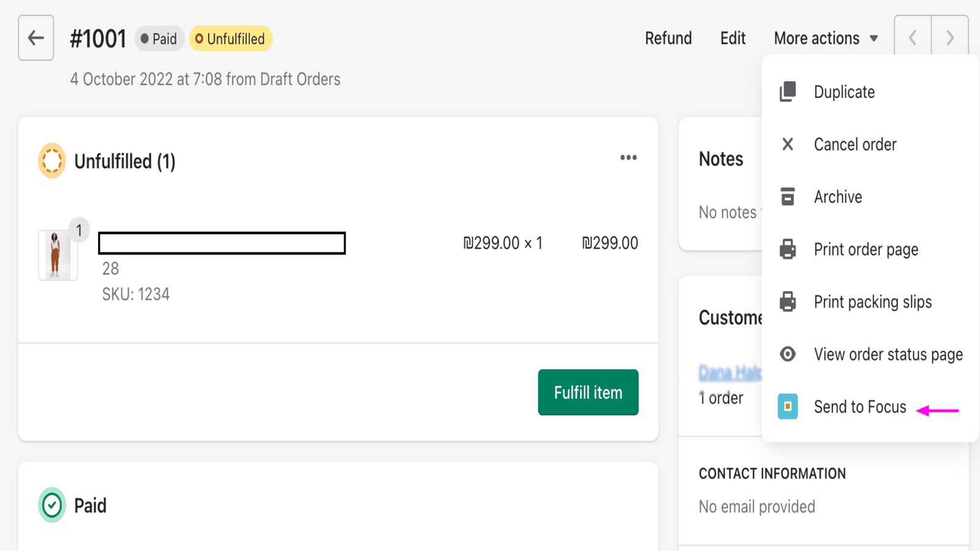Expand the More actions dropdown
The height and width of the screenshot is (551, 980).
pyautogui.click(x=825, y=39)
